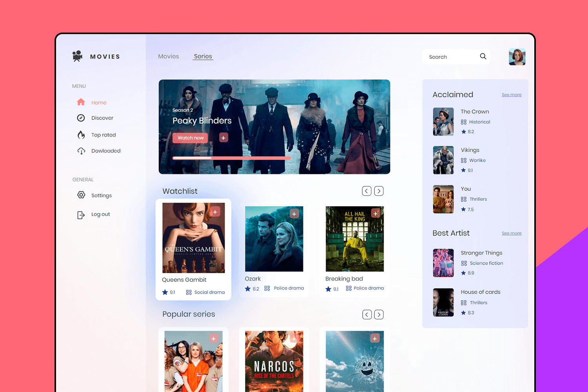Click the You series title text
The width and height of the screenshot is (588, 392).
point(466,189)
